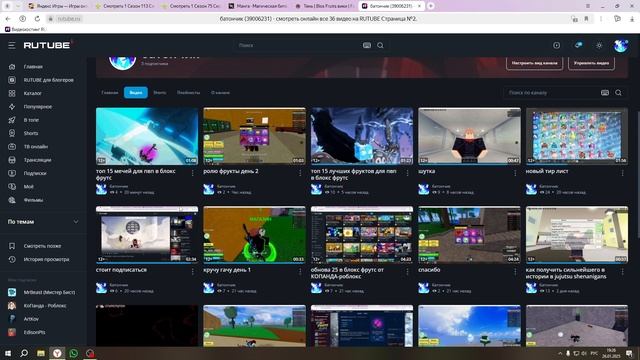Open Shorts in the left sidebar
Viewport: 640px width, 360px height.
(31, 133)
